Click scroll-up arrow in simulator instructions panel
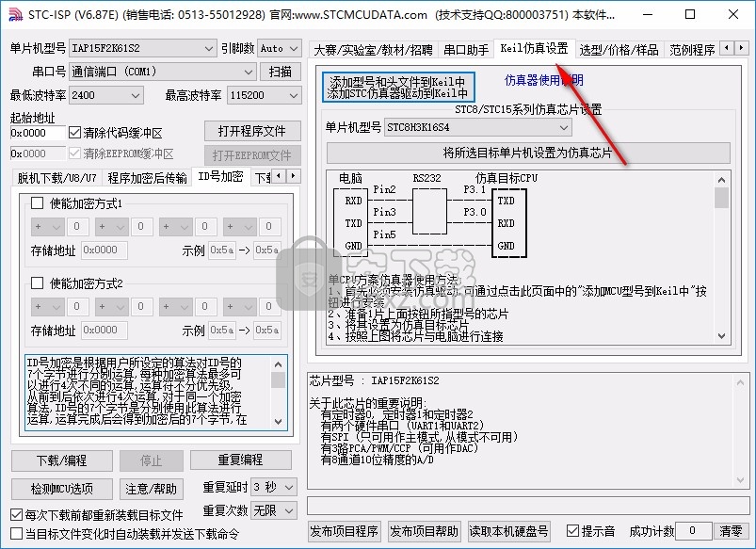Screen dimensions: 756x549 [721, 180]
